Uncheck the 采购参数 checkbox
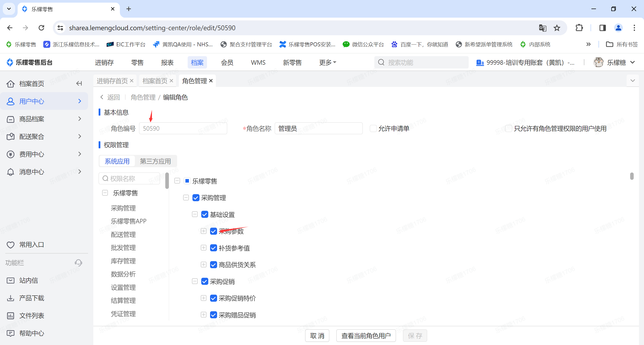644x345 pixels. tap(214, 231)
